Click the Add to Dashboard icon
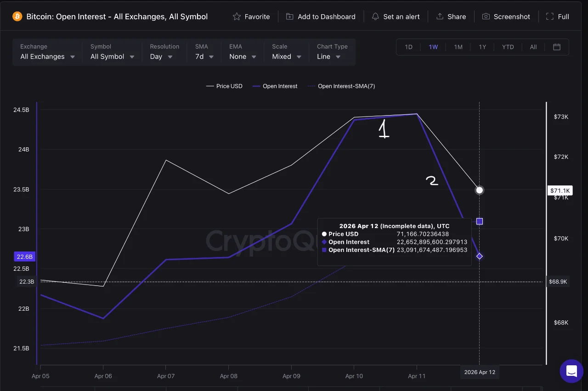The width and height of the screenshot is (588, 391). (x=289, y=16)
